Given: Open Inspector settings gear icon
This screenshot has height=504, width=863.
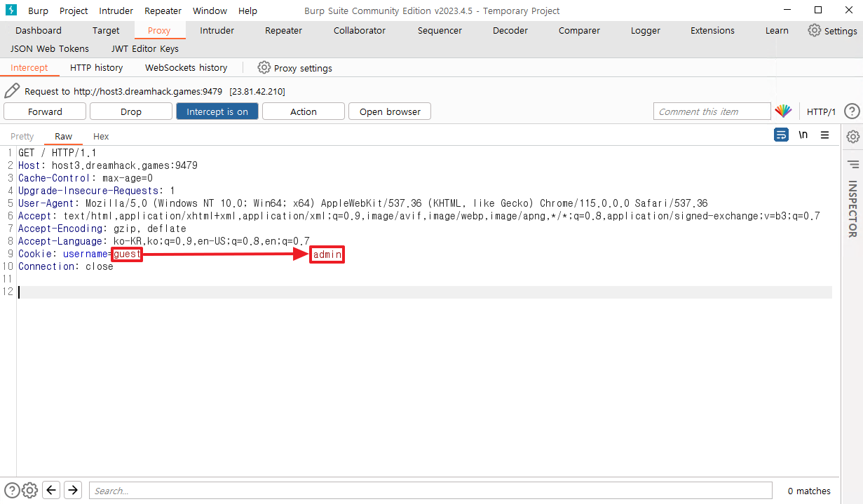Looking at the screenshot, I should [852, 137].
